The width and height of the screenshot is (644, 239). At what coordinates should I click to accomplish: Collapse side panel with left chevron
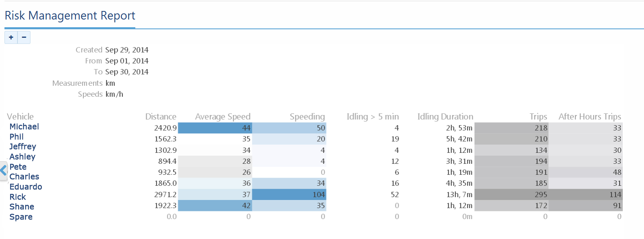point(4,170)
